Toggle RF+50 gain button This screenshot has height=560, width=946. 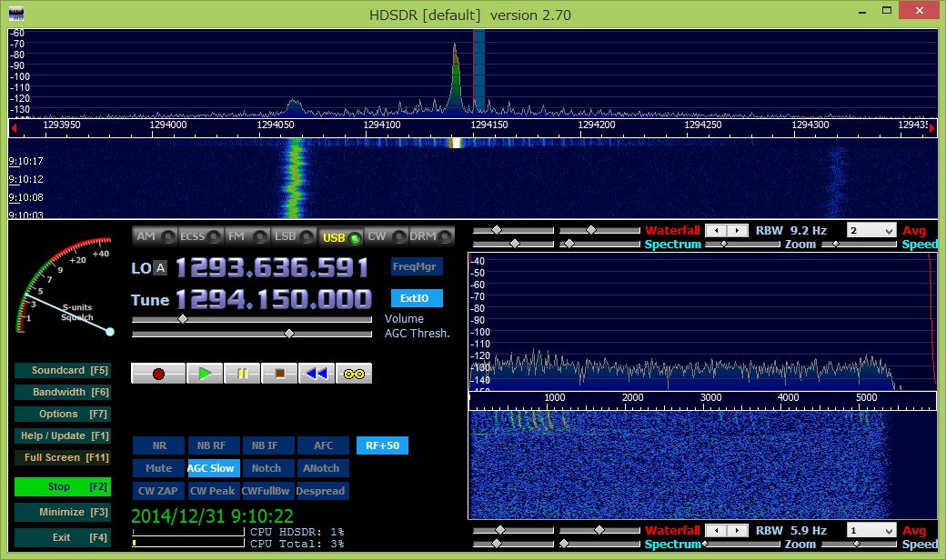tap(383, 445)
